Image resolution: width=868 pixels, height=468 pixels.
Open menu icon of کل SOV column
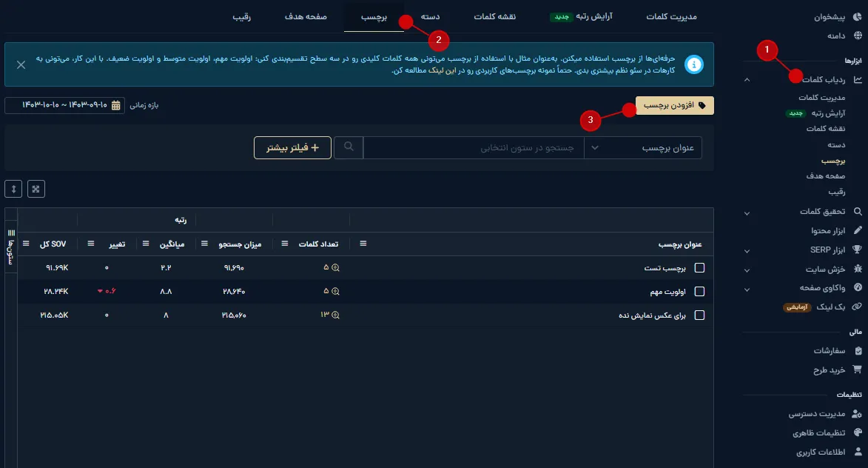pos(26,244)
